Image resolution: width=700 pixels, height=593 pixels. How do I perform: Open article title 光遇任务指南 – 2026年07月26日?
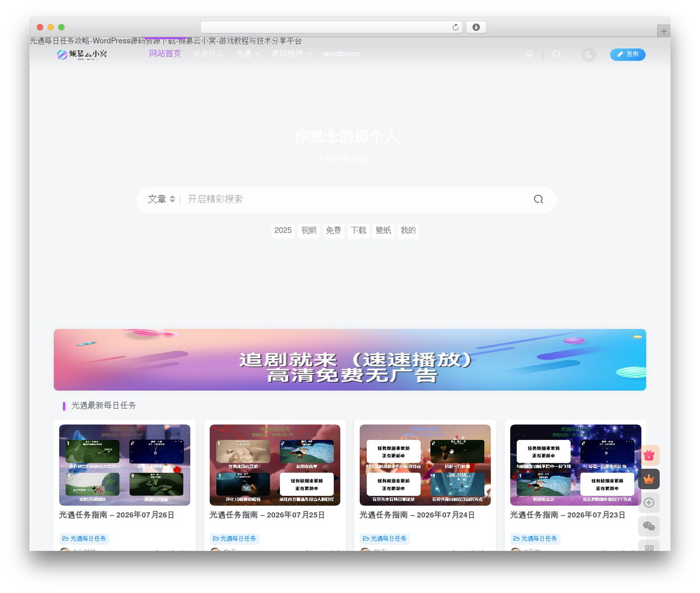pyautogui.click(x=116, y=515)
